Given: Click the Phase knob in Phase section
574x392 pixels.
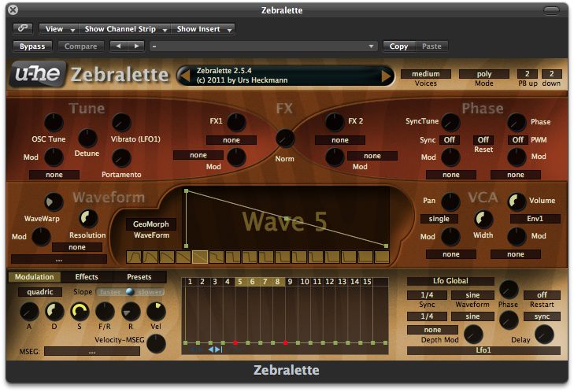Looking at the screenshot, I should coord(517,123).
